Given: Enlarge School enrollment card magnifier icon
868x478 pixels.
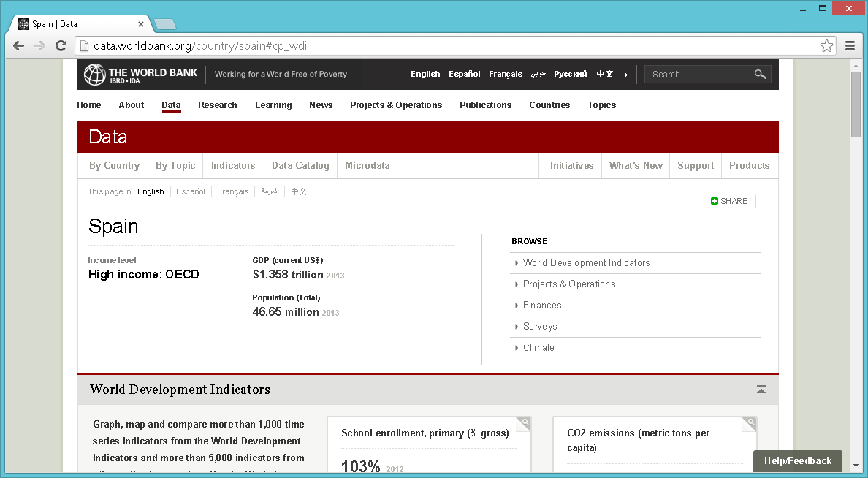Looking at the screenshot, I should pos(524,424).
